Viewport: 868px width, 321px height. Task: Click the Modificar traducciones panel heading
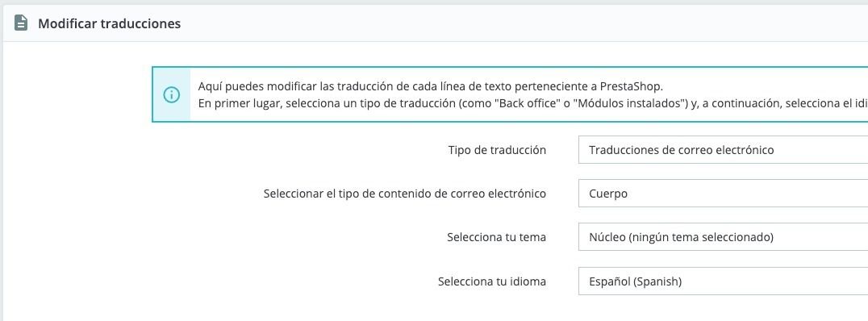pos(109,24)
